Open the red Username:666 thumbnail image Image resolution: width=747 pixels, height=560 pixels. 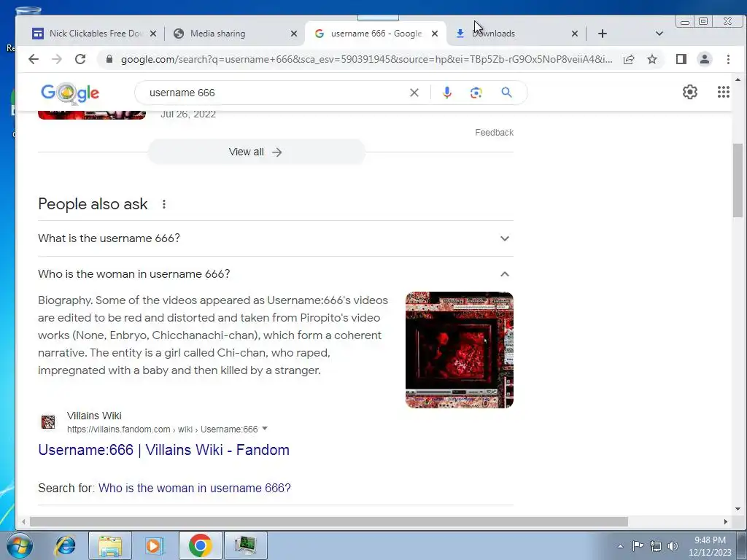click(460, 350)
